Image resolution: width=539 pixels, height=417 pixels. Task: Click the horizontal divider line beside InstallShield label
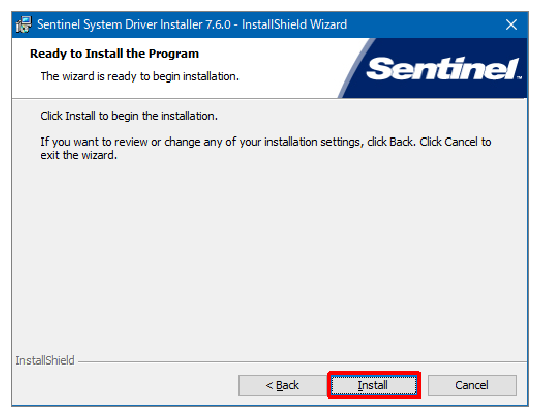(302, 361)
